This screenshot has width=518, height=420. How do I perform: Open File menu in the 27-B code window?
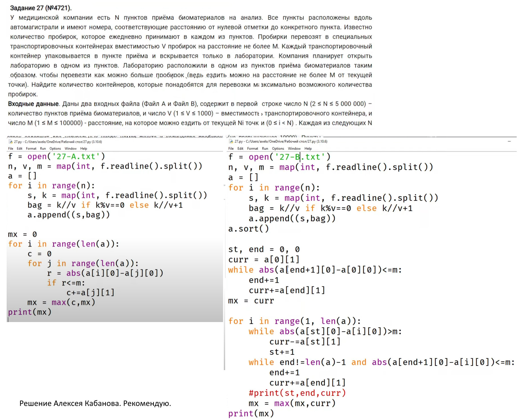(x=231, y=148)
